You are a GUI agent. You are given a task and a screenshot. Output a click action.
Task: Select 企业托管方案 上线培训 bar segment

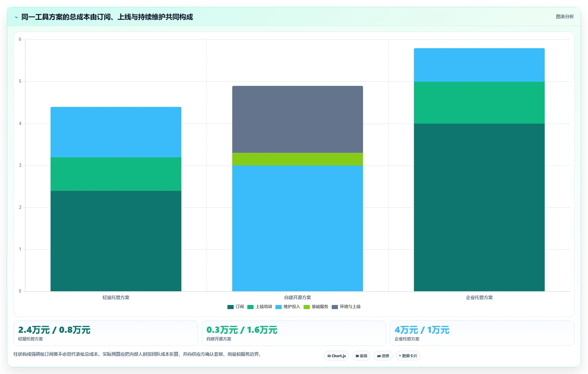click(x=479, y=103)
